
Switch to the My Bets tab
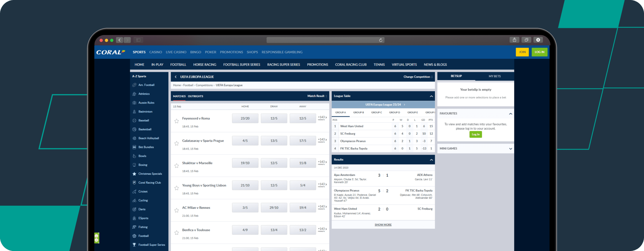[x=495, y=76]
